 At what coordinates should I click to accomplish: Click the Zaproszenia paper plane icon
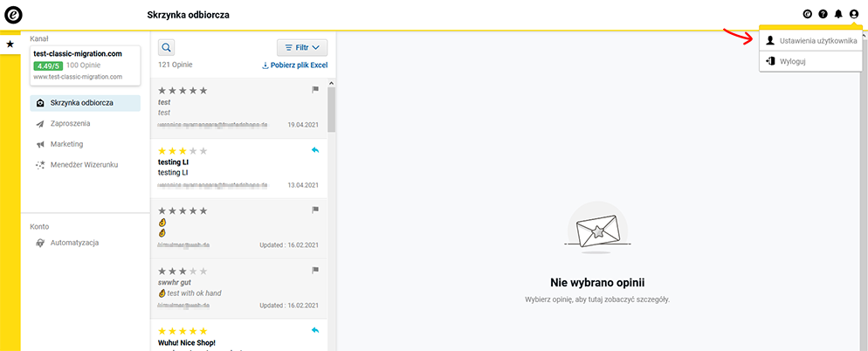pos(40,124)
